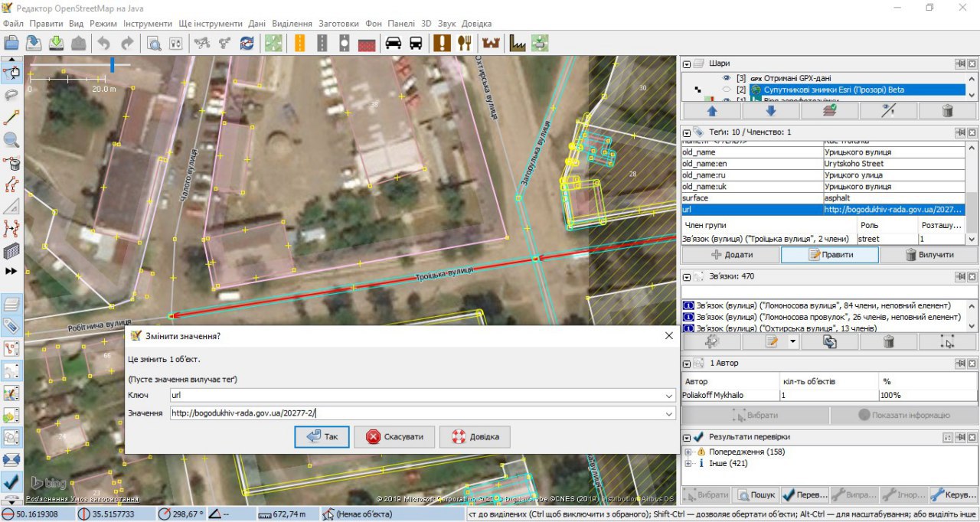Move layer up with blue up arrow
980x522 pixels.
click(712, 111)
